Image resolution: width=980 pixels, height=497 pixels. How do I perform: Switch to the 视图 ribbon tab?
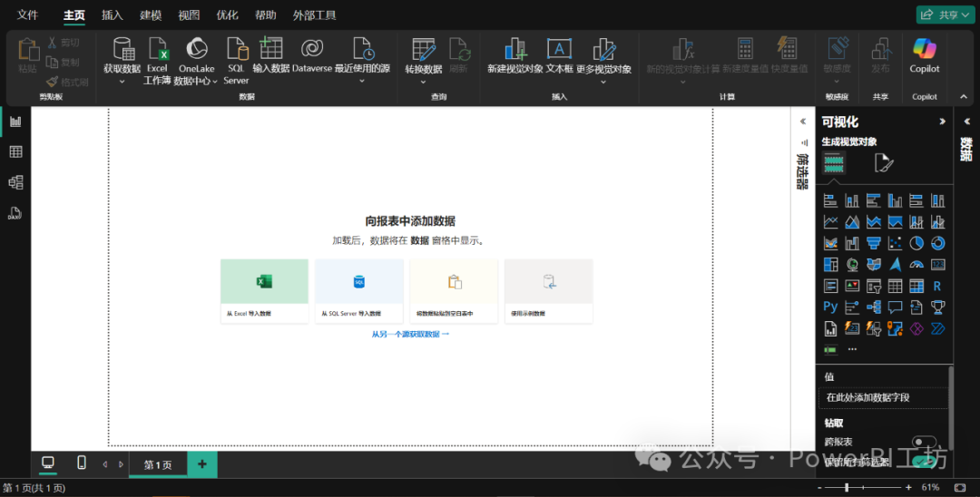tap(189, 15)
